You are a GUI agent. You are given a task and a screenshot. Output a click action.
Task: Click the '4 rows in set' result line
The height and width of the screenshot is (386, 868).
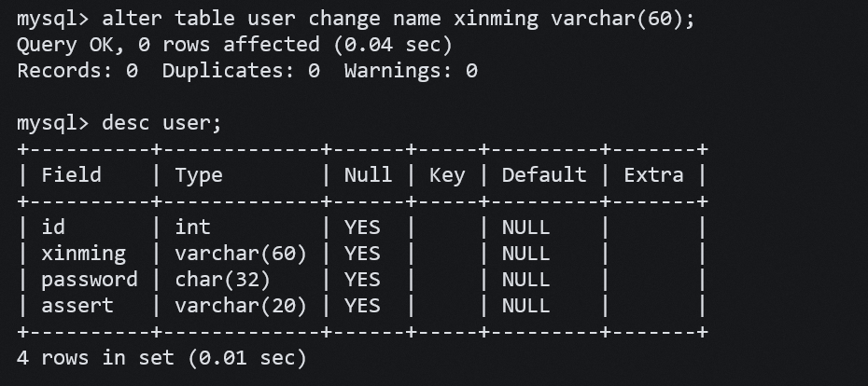tap(161, 357)
